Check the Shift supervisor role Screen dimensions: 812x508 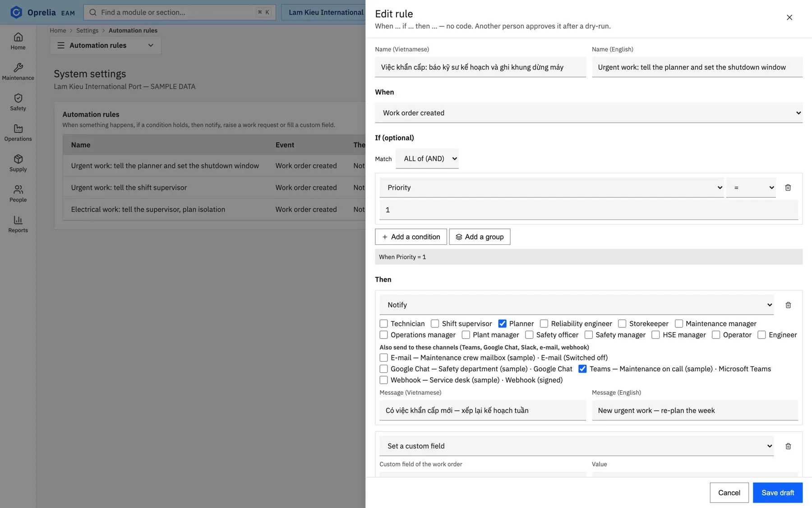click(435, 323)
